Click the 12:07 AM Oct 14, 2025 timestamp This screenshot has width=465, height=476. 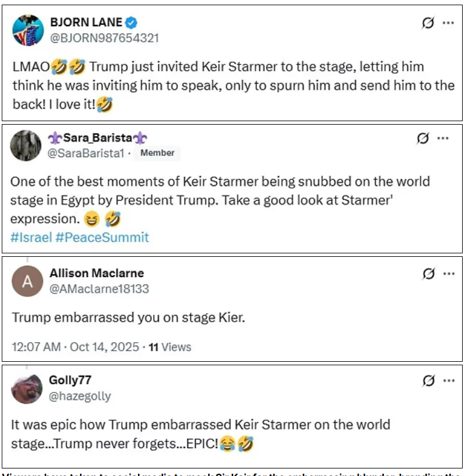tap(75, 347)
